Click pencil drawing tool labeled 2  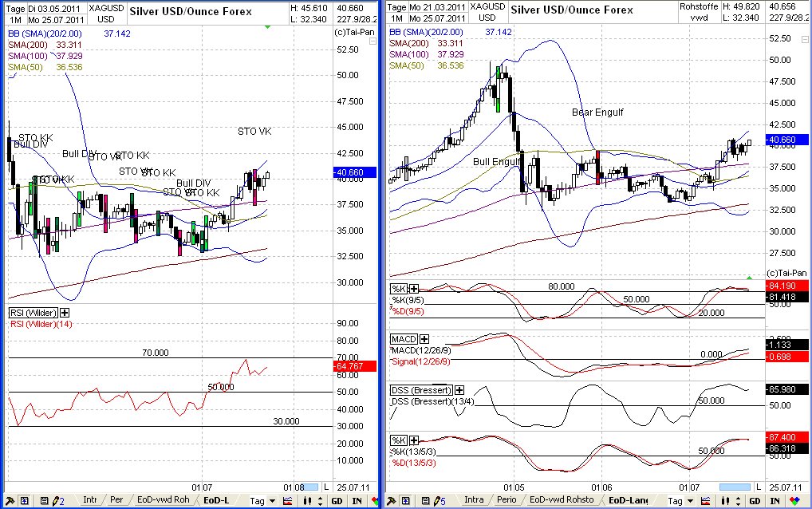tap(58, 501)
